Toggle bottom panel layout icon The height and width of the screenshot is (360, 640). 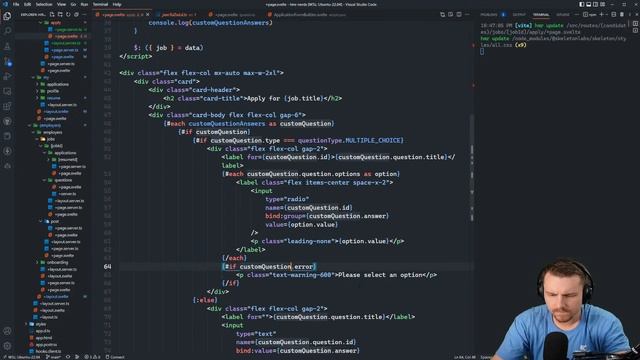point(589,4)
